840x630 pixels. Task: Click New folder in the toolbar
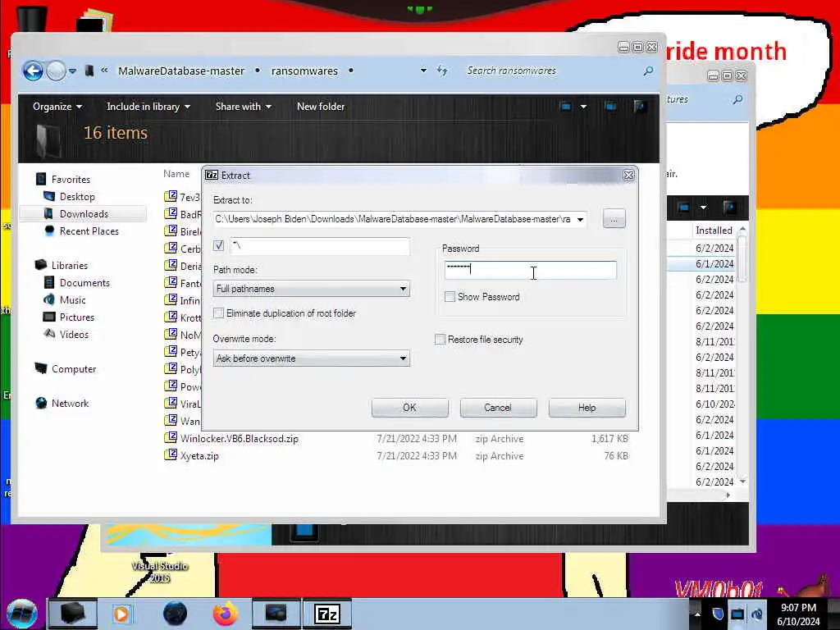pyautogui.click(x=321, y=107)
